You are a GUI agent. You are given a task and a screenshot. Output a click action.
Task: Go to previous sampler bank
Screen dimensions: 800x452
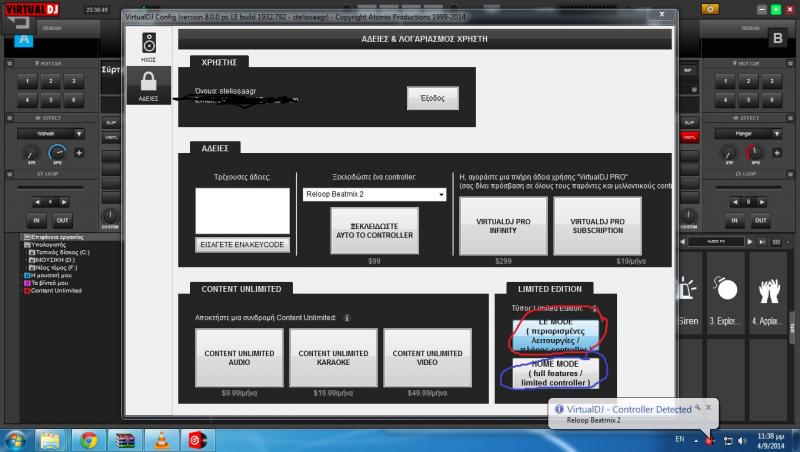coord(683,242)
